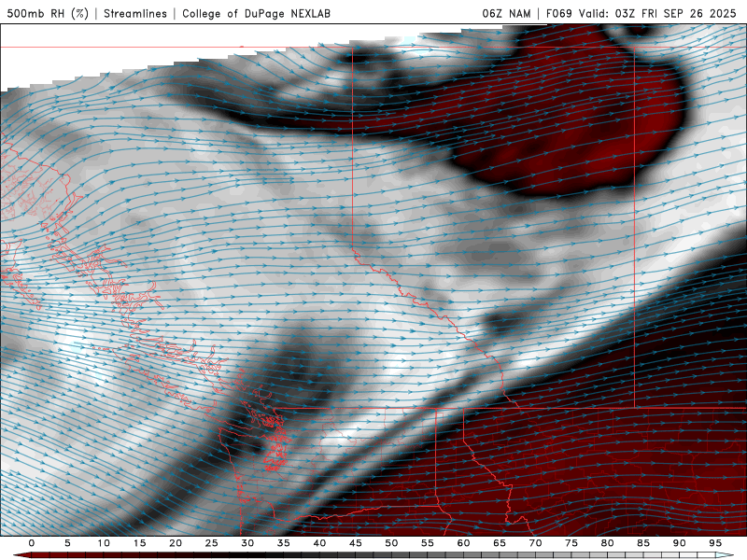This screenshot has width=747, height=560.
Task: Click the 90 label on the colorbar
Action: tap(679, 543)
